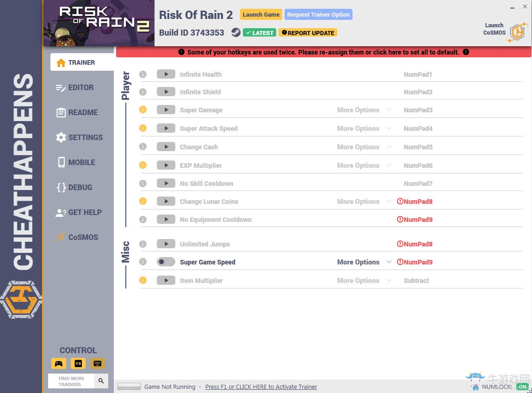
Task: Click the info icon beside Super Game Speed
Action: click(143, 262)
